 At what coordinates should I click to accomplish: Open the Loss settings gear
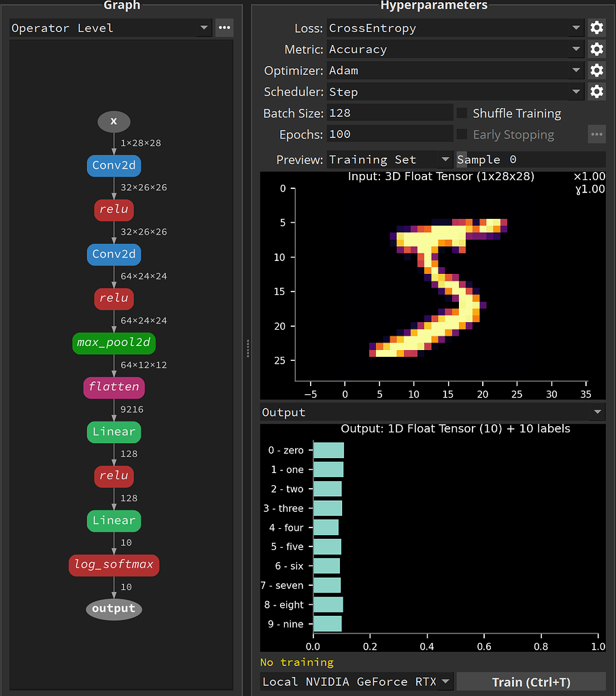(596, 28)
